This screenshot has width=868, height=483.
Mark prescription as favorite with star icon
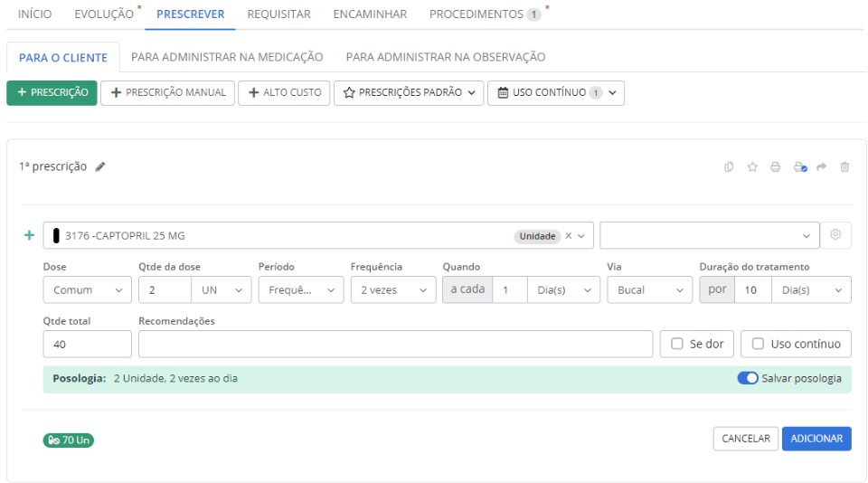point(752,166)
